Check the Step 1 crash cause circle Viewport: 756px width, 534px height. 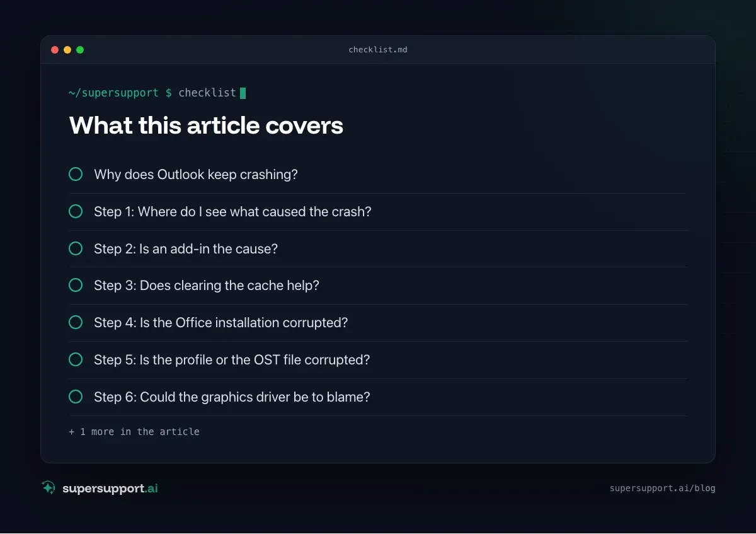pos(76,211)
